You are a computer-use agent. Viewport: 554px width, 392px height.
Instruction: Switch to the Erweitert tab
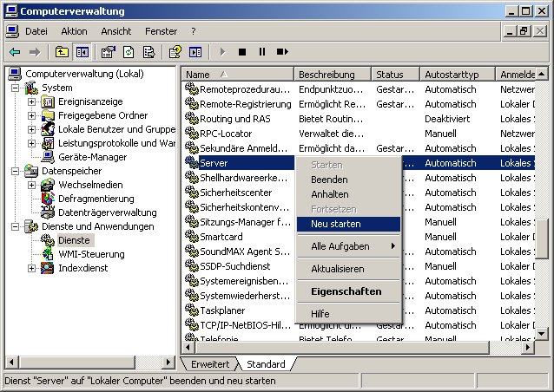(209, 364)
